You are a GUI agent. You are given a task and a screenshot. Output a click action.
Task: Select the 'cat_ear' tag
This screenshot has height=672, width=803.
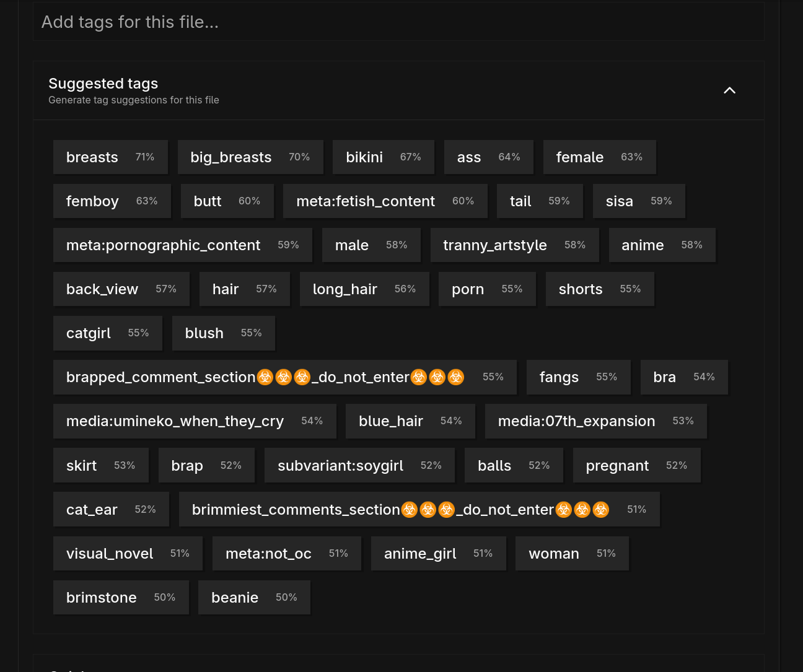tap(111, 510)
